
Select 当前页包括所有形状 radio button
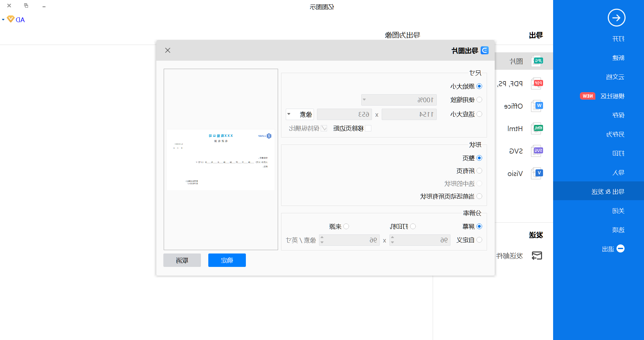[479, 196]
